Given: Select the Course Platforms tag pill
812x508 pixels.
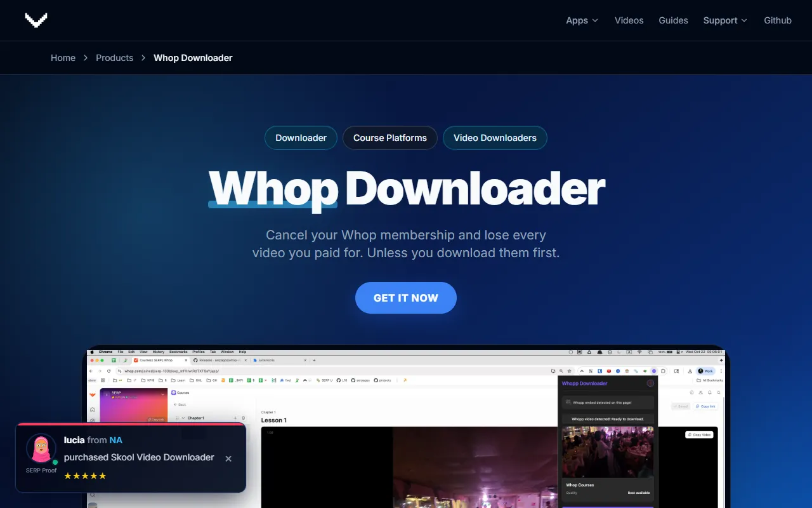Looking at the screenshot, I should [390, 138].
